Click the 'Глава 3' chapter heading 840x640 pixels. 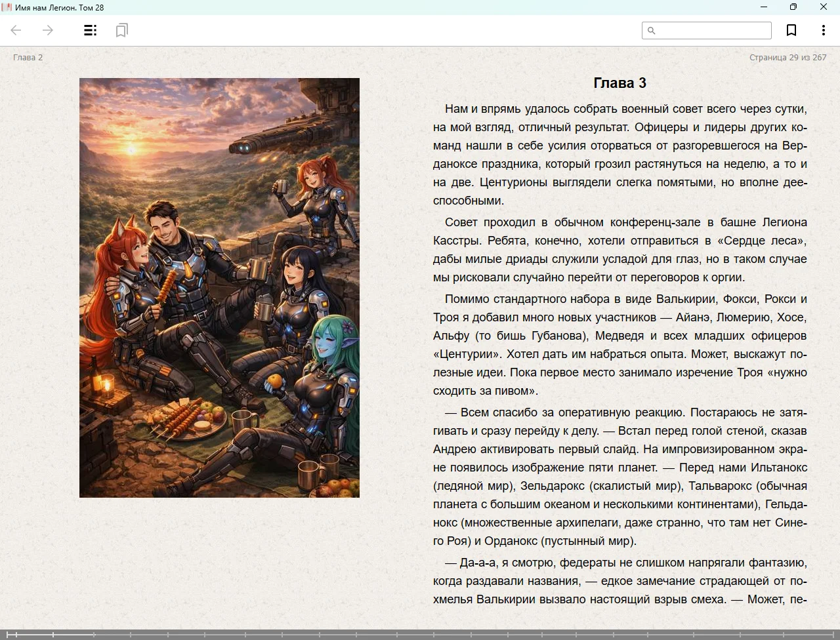click(x=619, y=83)
